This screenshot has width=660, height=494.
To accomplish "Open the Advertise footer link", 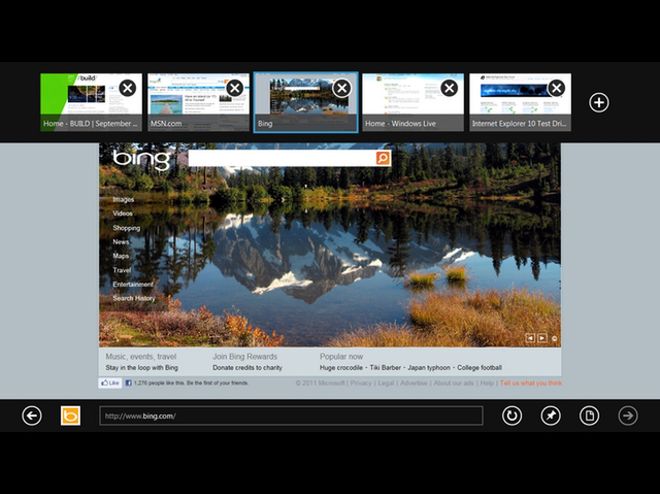I will click(414, 383).
